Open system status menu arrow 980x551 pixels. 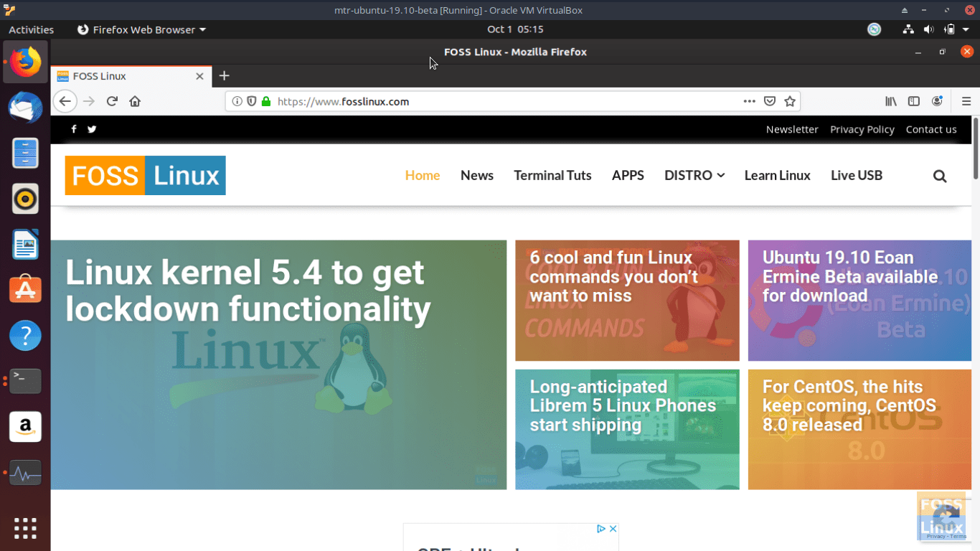pyautogui.click(x=966, y=29)
